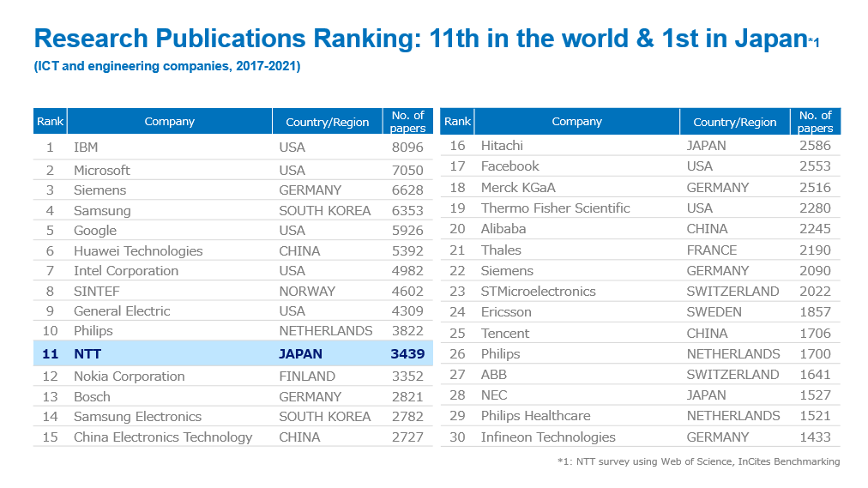This screenshot has width=868, height=488.
Task: Click the 'General Electric' cell
Action: 122,311
